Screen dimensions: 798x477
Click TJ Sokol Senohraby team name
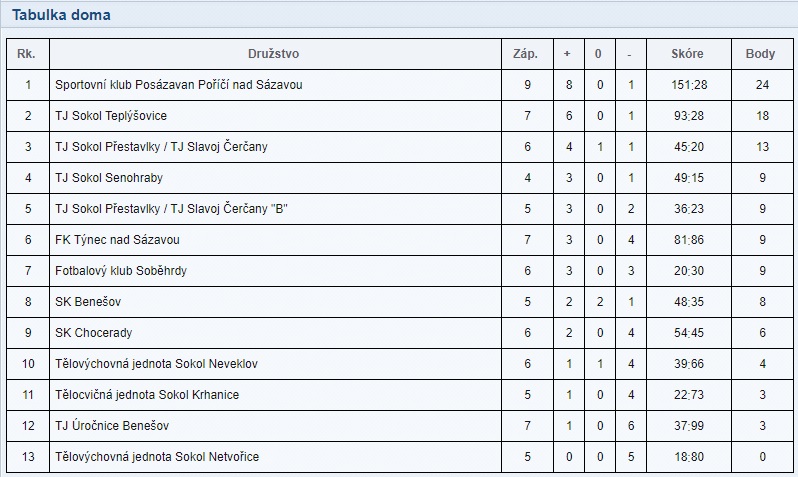click(x=109, y=178)
